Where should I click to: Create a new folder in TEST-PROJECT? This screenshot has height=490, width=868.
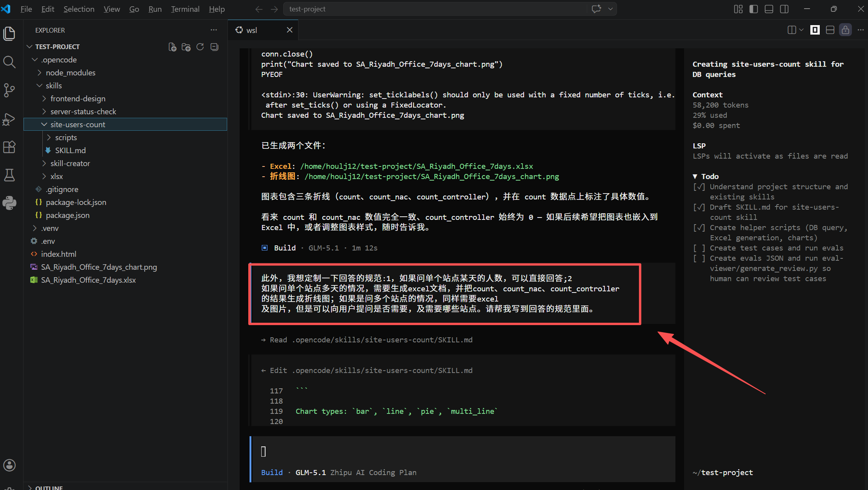pos(186,47)
